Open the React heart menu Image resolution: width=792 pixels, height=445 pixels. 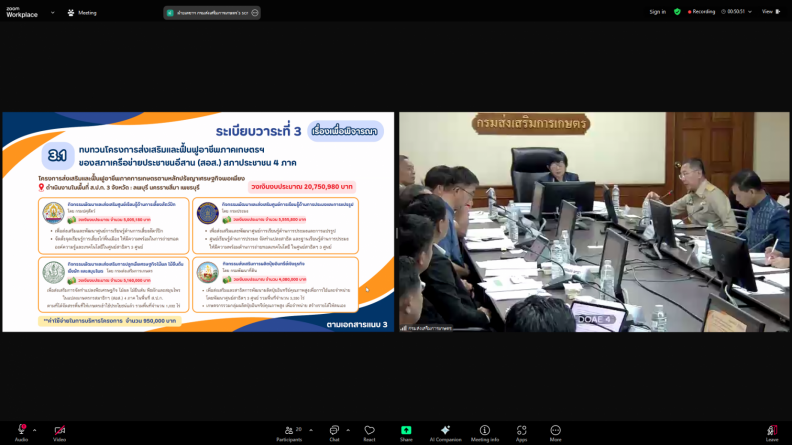point(369,432)
